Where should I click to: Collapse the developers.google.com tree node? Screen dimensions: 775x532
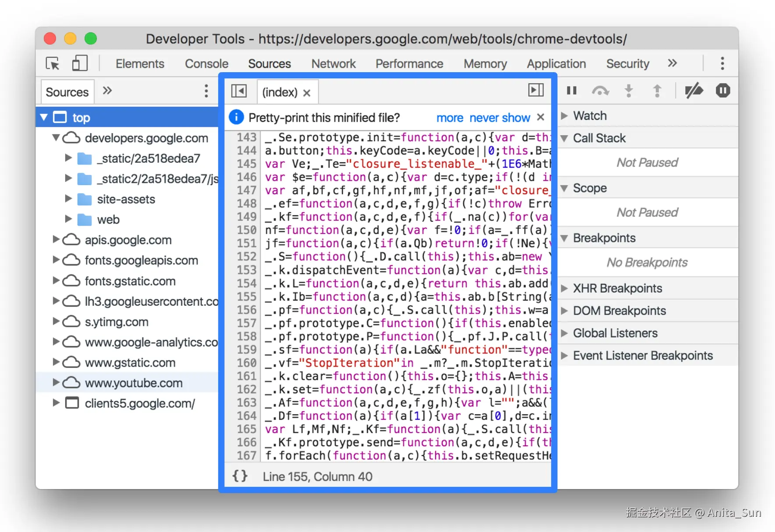pyautogui.click(x=56, y=138)
